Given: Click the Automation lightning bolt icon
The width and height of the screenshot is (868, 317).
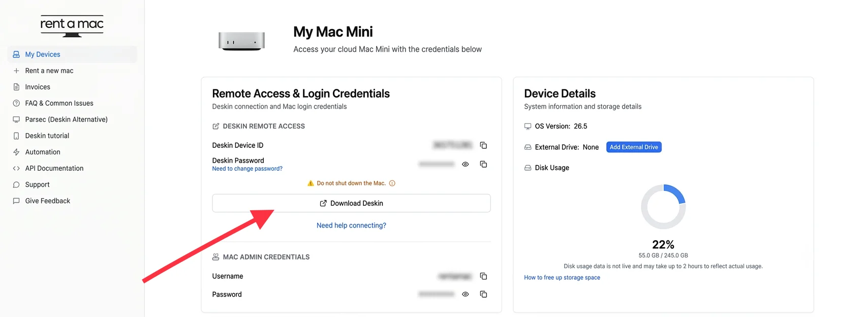Looking at the screenshot, I should [x=16, y=152].
